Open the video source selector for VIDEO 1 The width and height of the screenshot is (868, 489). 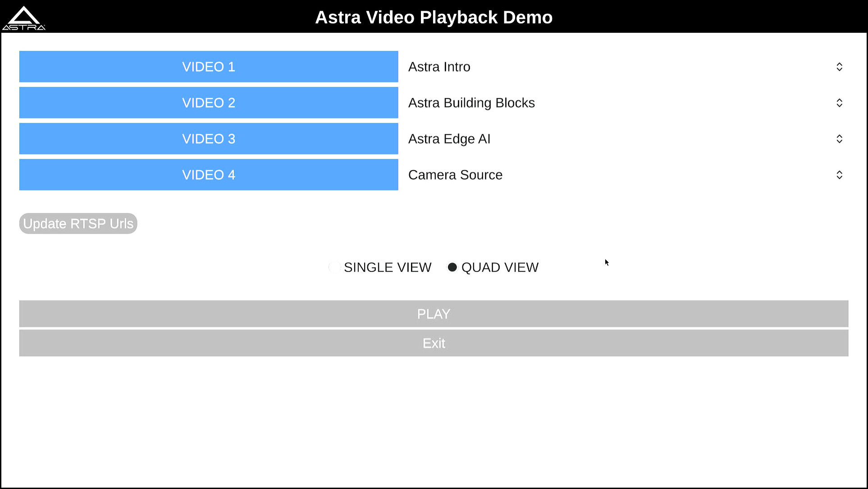coord(839,67)
